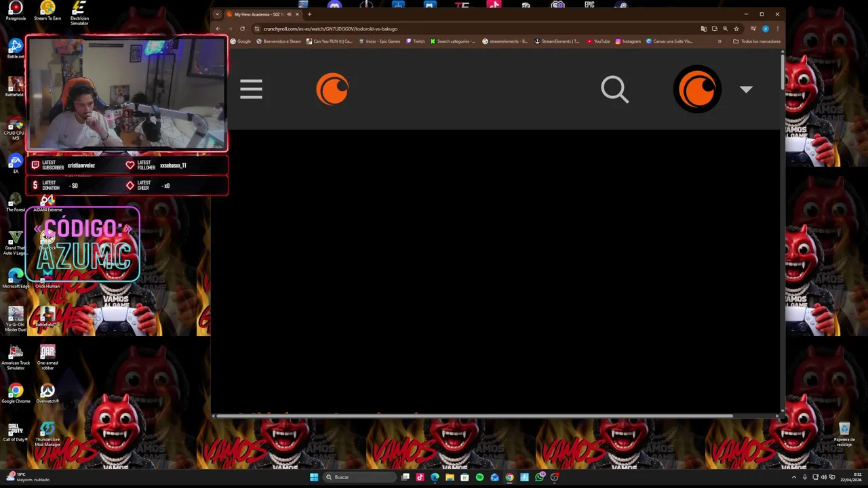Show more bookmarks chevron

(x=719, y=41)
